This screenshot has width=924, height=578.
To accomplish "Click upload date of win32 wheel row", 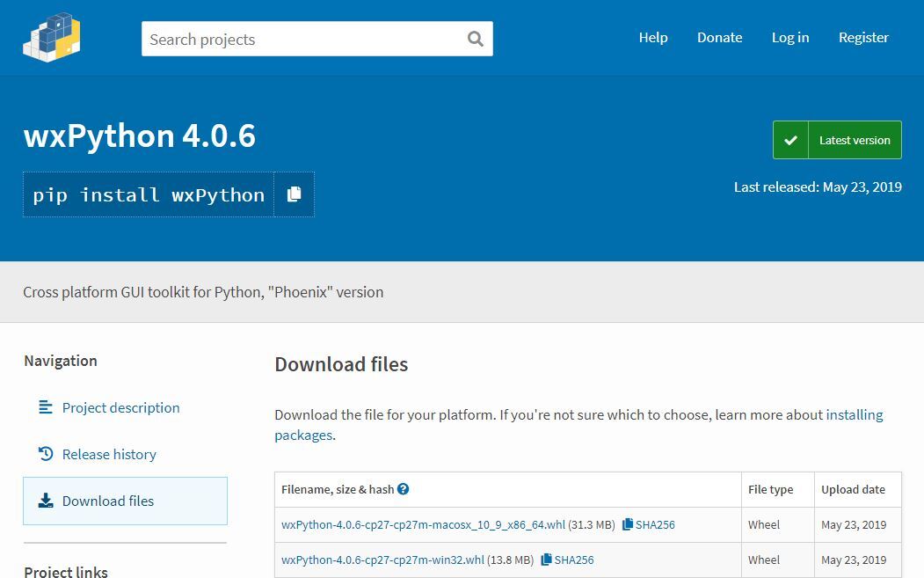I will point(854,560).
